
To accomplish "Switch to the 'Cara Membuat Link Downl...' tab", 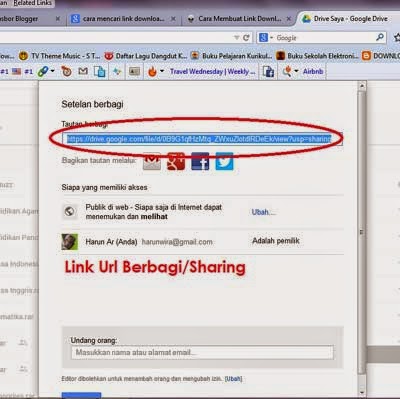I will click(238, 19).
